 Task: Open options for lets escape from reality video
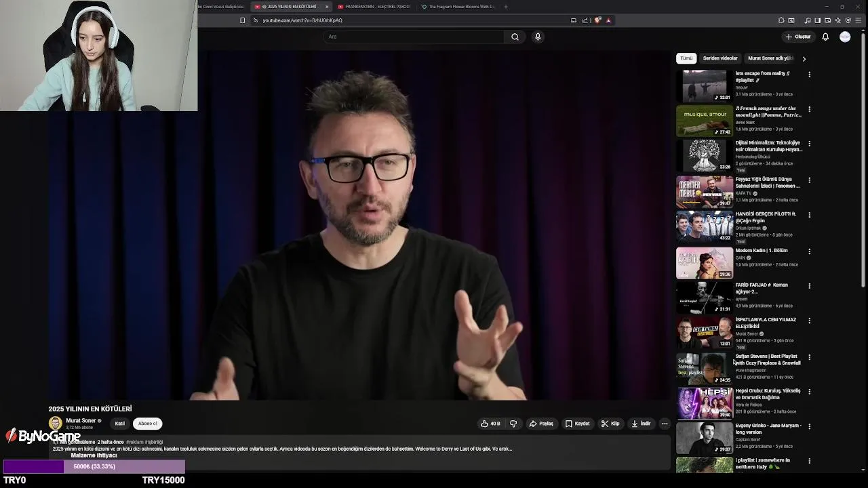809,75
